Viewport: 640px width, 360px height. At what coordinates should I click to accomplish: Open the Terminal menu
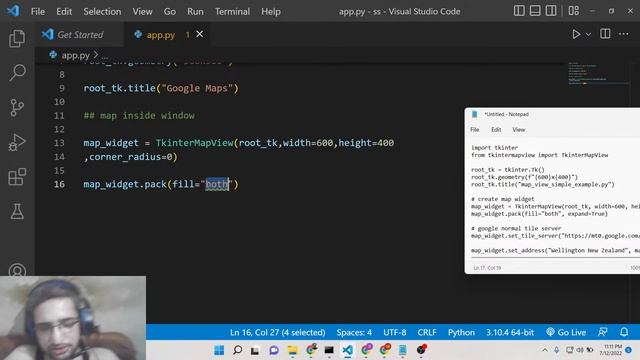(x=232, y=11)
